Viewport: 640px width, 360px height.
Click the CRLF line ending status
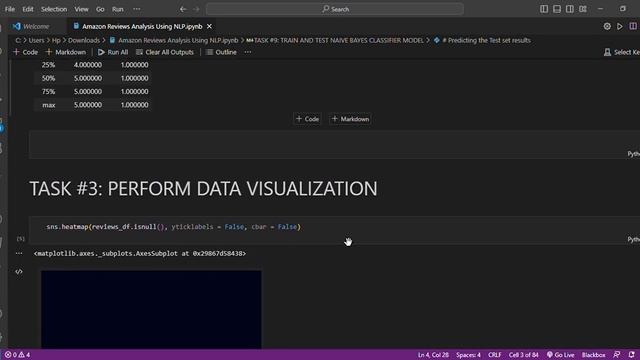click(494, 355)
